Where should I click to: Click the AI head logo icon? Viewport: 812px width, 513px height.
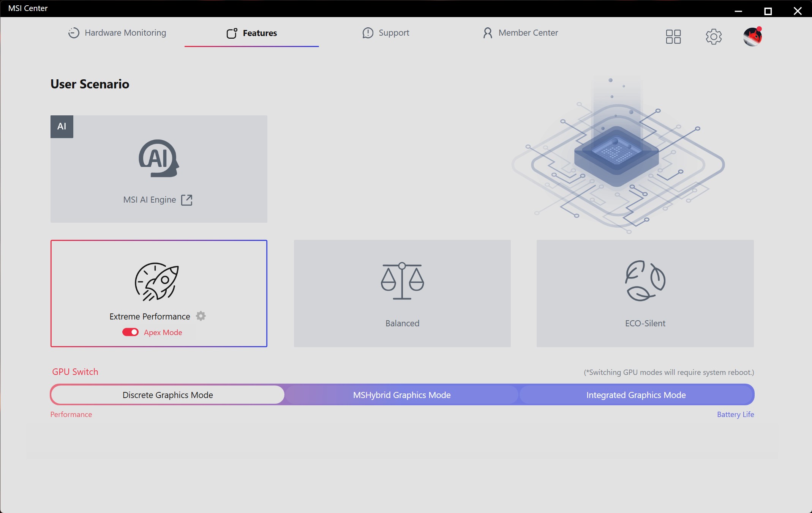[x=159, y=158]
